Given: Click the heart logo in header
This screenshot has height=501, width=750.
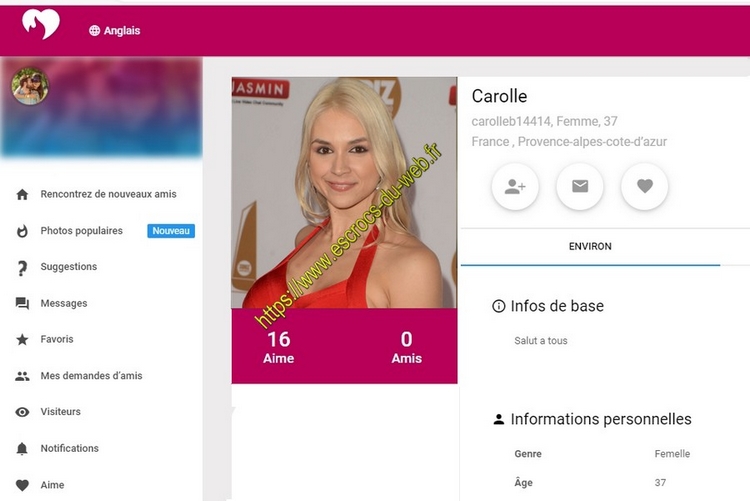Looking at the screenshot, I should point(41,24).
